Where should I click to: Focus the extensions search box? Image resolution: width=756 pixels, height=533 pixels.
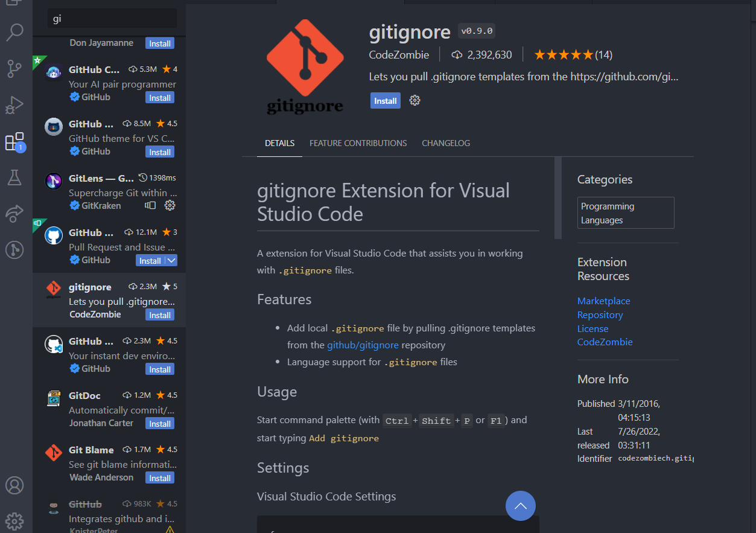112,19
